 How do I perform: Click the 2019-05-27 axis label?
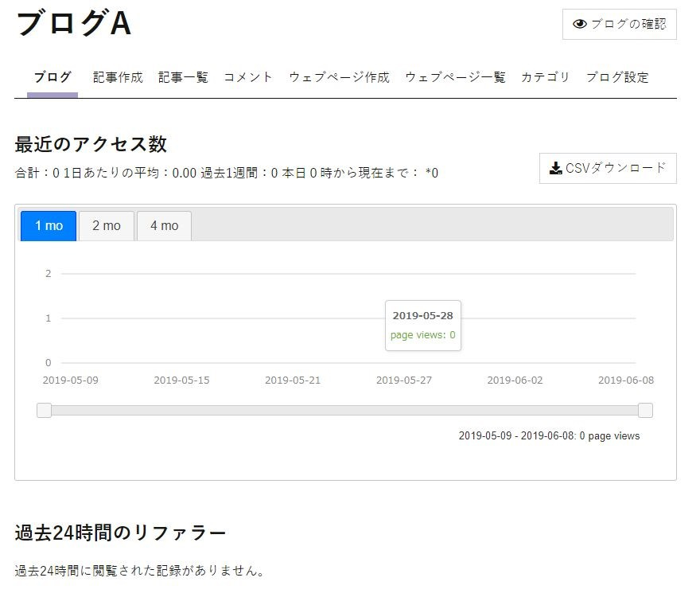click(x=404, y=381)
